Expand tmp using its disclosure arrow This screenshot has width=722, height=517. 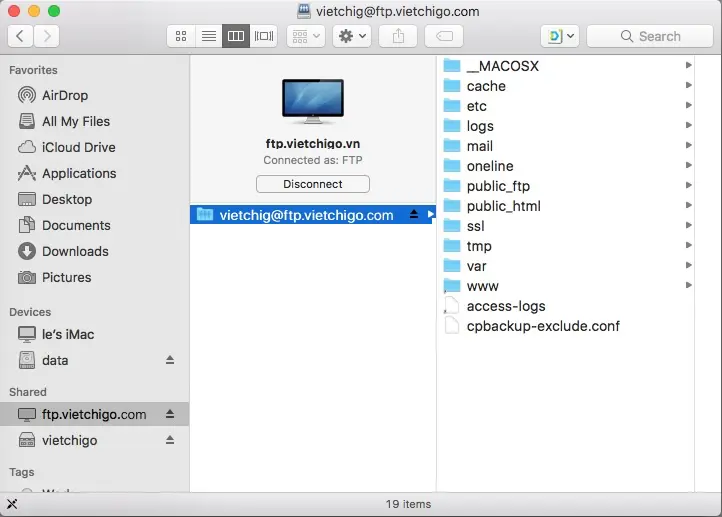[688, 245]
